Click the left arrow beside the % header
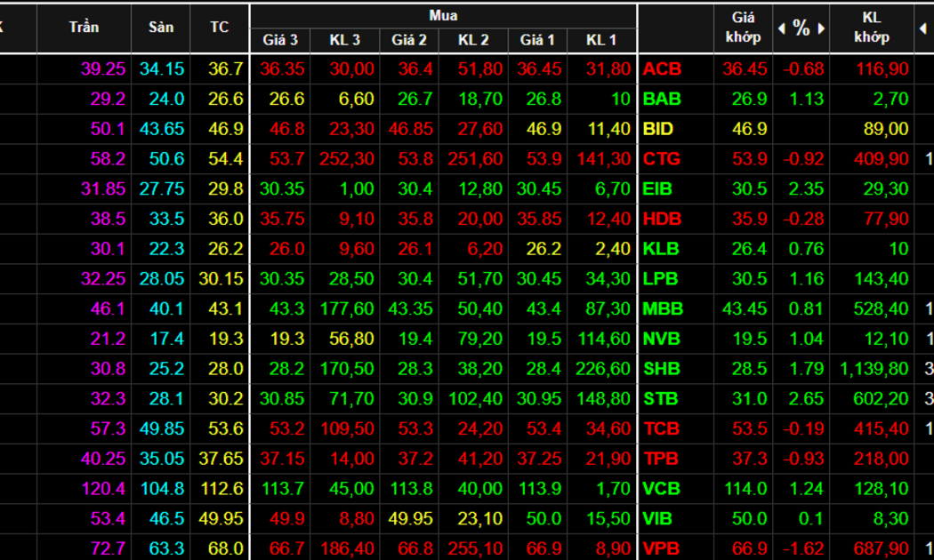This screenshot has width=934, height=560. tap(782, 28)
